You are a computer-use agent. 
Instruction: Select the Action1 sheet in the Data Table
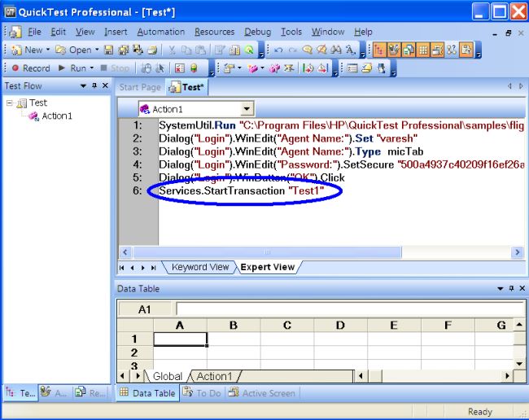[x=214, y=376]
